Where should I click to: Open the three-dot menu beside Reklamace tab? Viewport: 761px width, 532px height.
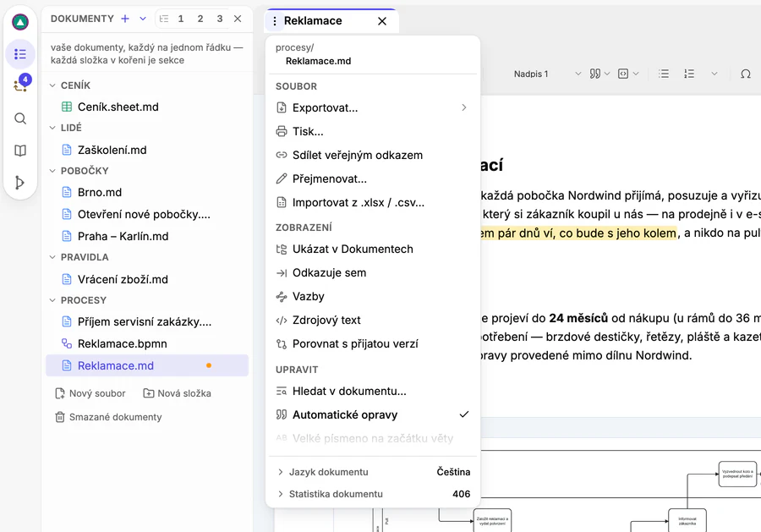(275, 21)
